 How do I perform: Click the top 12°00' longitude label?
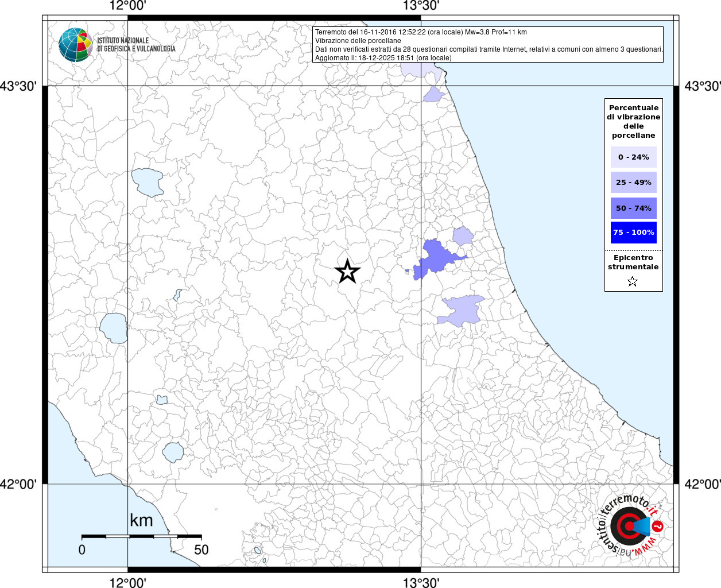pyautogui.click(x=128, y=6)
